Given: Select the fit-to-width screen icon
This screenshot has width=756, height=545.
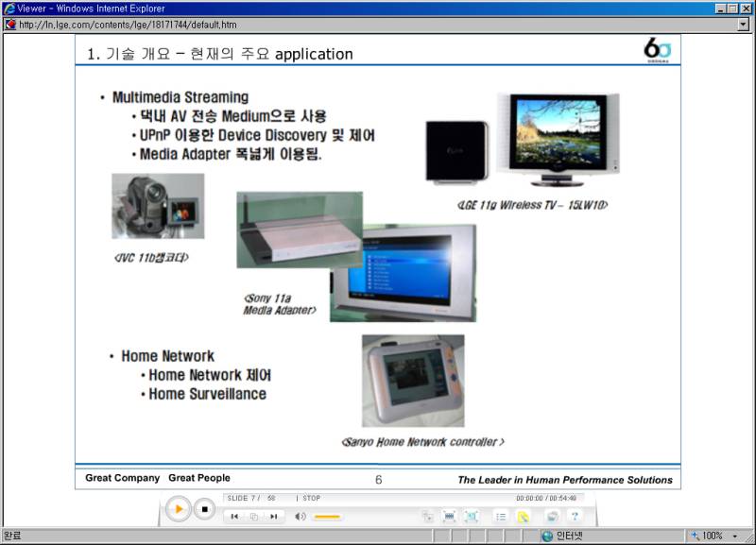Looking at the screenshot, I should 449,517.
